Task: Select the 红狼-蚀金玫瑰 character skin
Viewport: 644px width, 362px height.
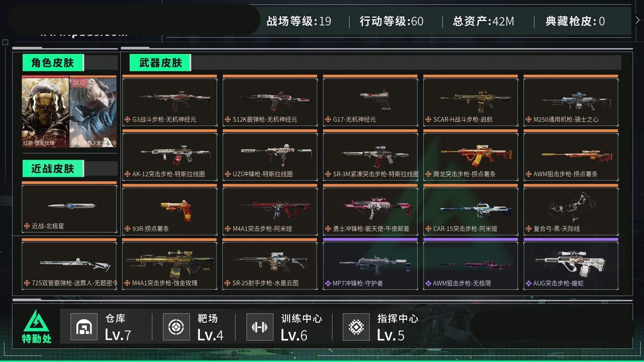Action: 45,112
